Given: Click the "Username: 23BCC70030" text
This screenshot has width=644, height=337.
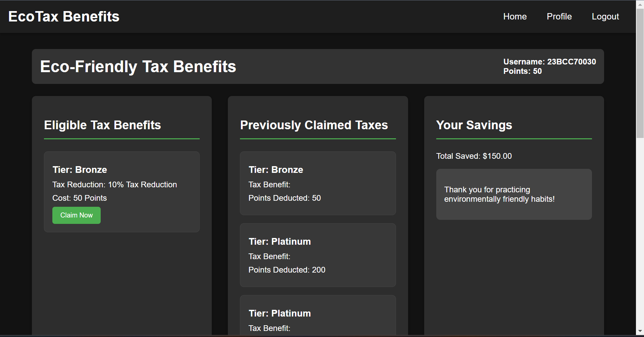Looking at the screenshot, I should pyautogui.click(x=549, y=62).
